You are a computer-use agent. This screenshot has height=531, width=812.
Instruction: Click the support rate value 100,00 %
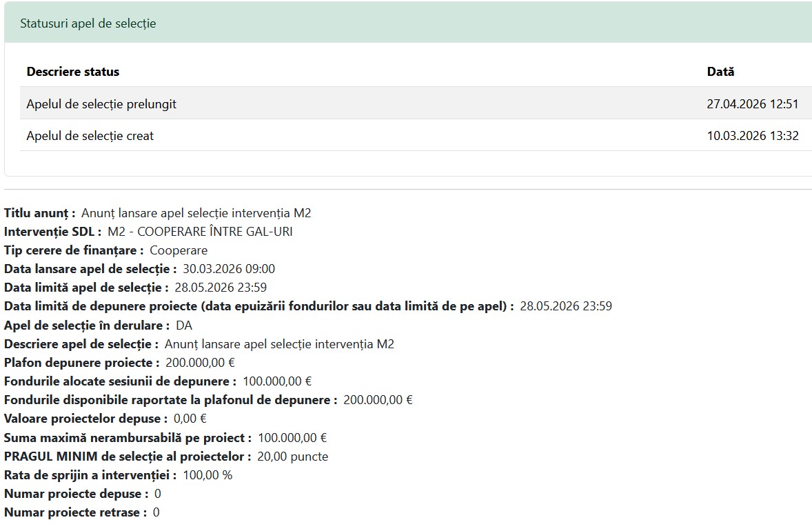[x=207, y=475]
